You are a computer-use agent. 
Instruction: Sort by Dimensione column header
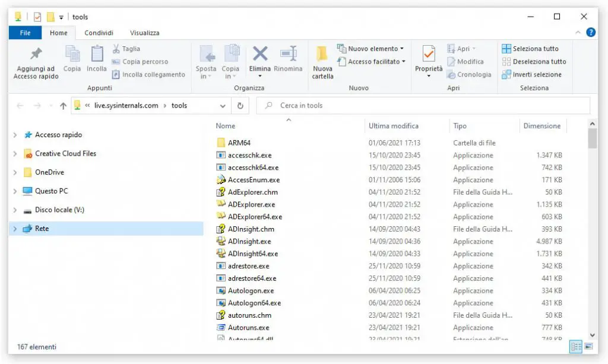543,126
